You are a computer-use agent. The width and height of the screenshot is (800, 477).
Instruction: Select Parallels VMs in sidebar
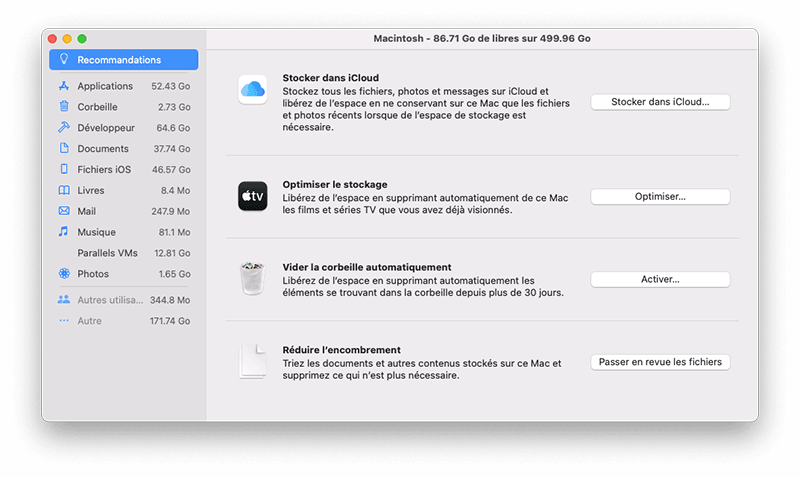(108, 253)
